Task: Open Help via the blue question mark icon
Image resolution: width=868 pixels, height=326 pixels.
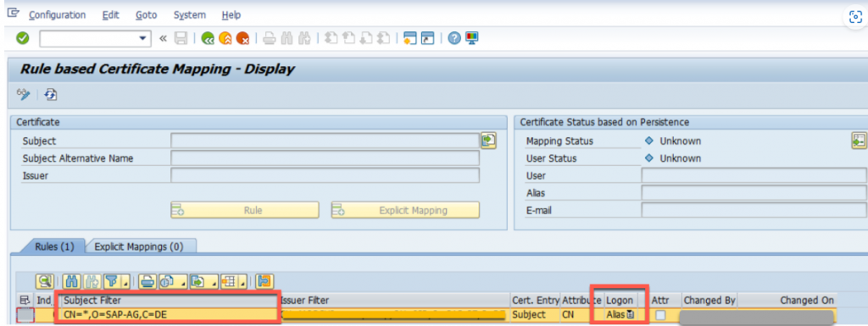Action: pos(454,38)
